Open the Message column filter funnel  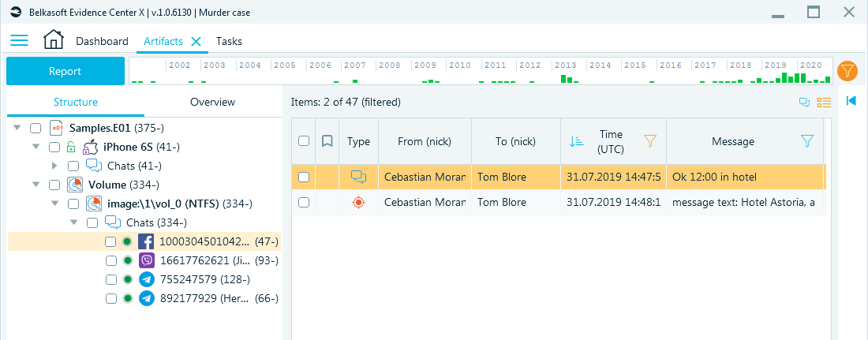coord(807,142)
